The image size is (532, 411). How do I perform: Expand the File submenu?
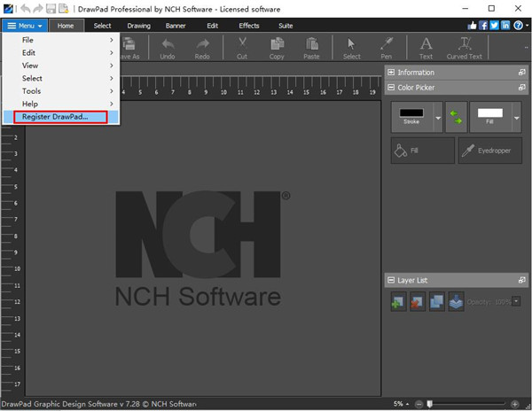click(61, 40)
